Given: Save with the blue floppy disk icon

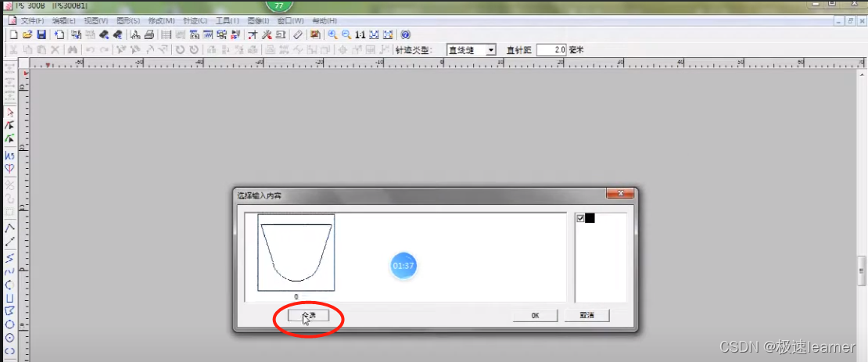Looking at the screenshot, I should click(41, 34).
